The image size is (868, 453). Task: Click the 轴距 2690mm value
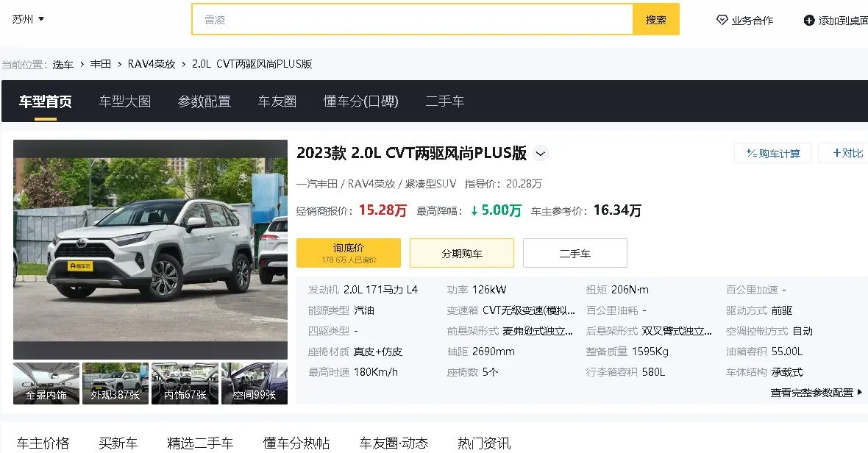pos(494,352)
